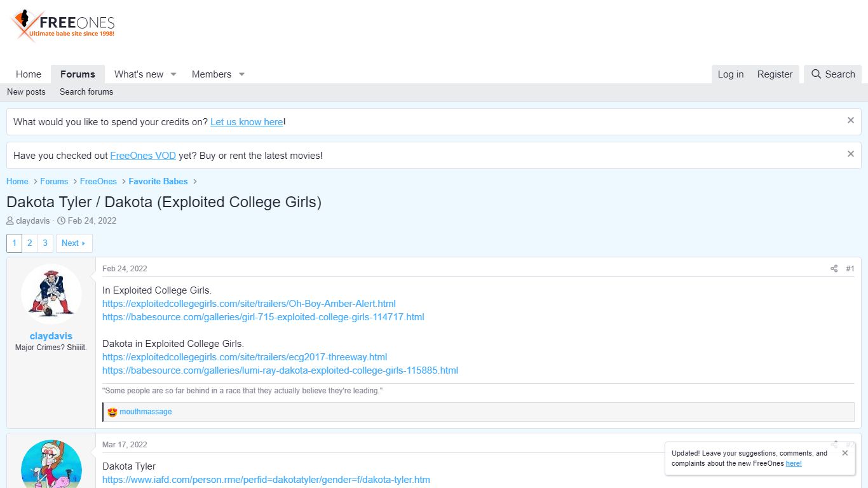Click the heart-eyes reaction emoji
The width and height of the screenshot is (868, 488).
112,412
